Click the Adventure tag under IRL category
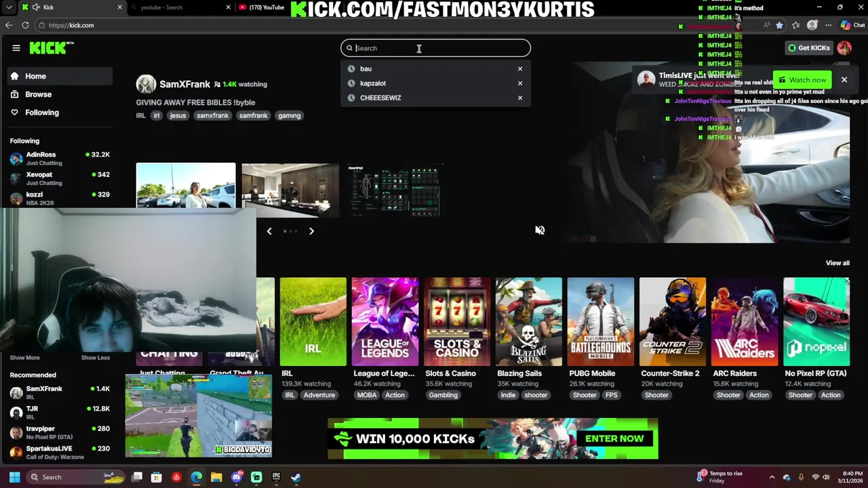868x488 pixels. point(319,395)
